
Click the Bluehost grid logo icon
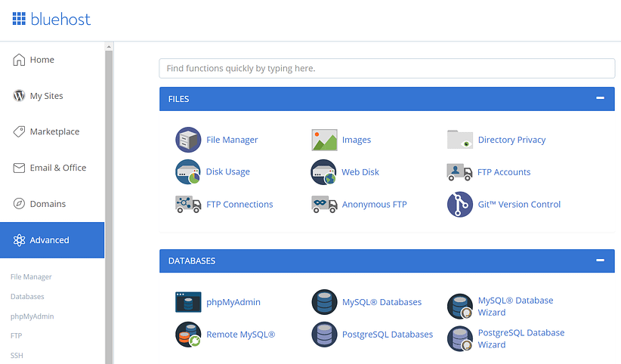(x=19, y=19)
